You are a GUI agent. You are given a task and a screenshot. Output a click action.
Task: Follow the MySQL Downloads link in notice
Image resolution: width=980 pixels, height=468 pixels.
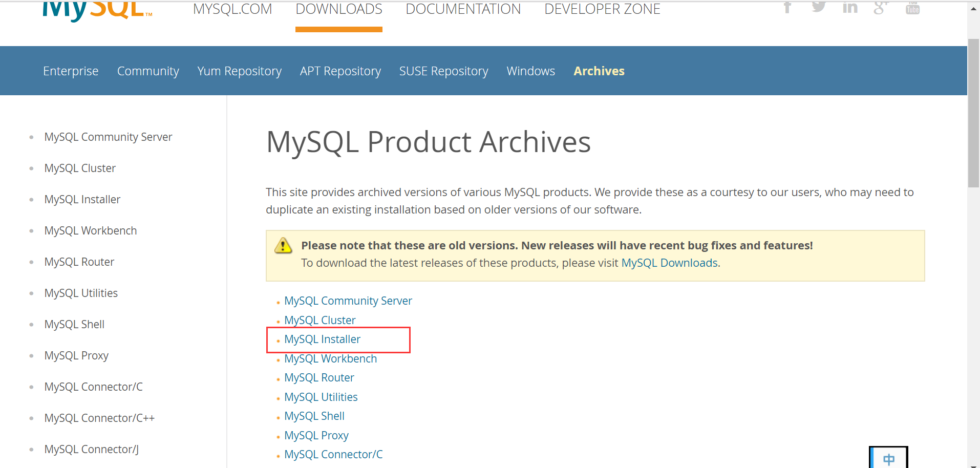click(x=670, y=263)
